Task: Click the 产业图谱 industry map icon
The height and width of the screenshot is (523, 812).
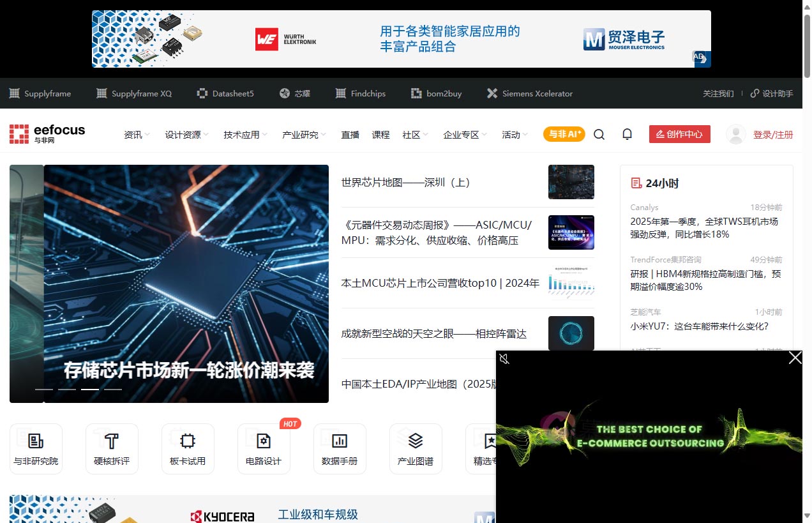Action: coord(416,448)
